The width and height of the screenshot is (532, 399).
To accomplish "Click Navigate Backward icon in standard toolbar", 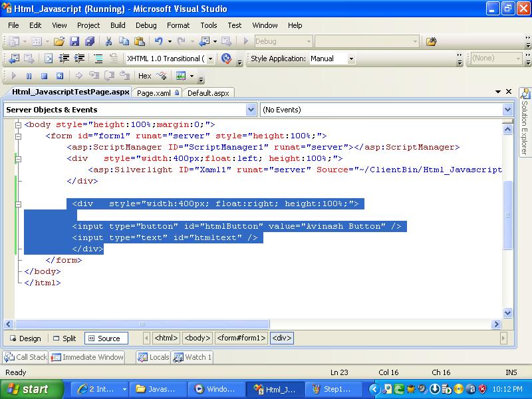I will pyautogui.click(x=204, y=41).
